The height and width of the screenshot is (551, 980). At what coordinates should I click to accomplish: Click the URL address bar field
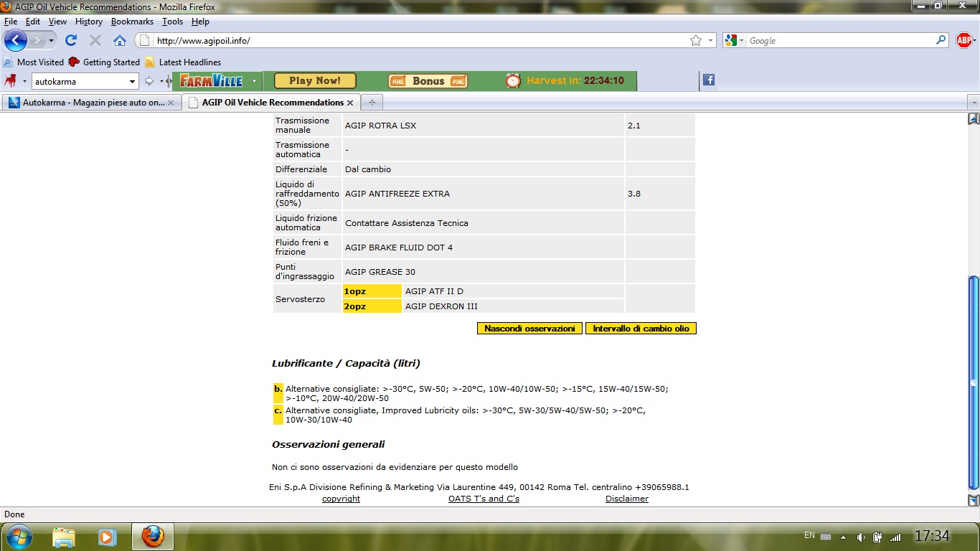coord(416,41)
